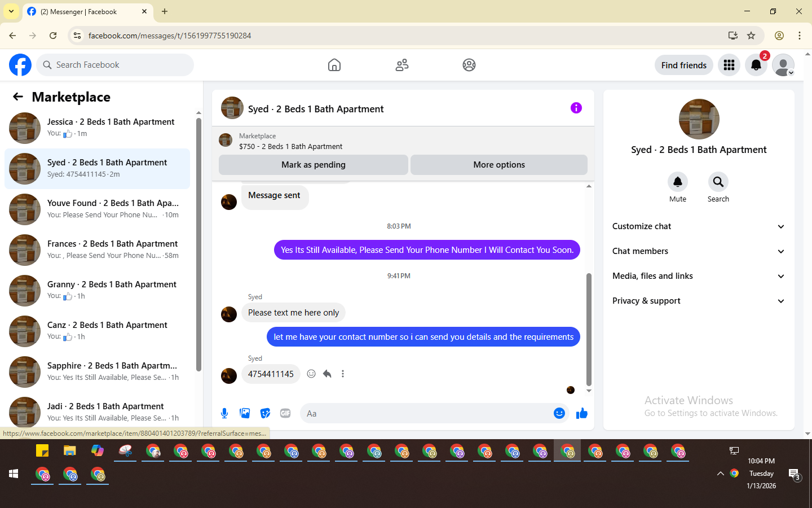Click the attach photo icon
Image resolution: width=812 pixels, height=508 pixels.
tap(245, 413)
